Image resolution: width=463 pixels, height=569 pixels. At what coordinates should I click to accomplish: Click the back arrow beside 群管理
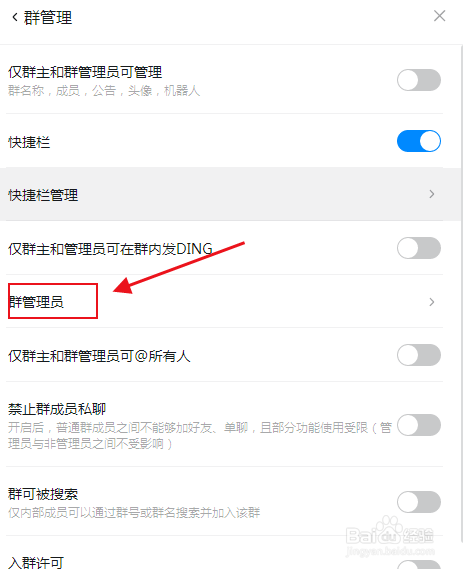click(x=15, y=17)
